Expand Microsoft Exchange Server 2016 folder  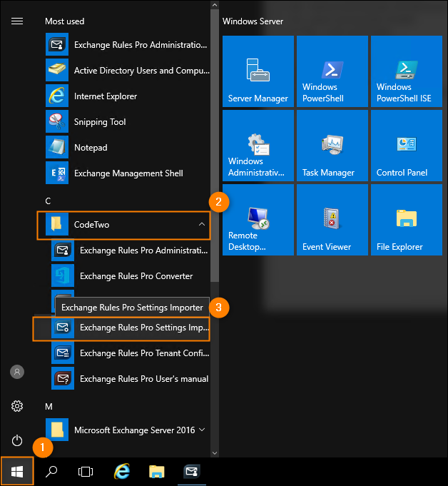tap(127, 430)
